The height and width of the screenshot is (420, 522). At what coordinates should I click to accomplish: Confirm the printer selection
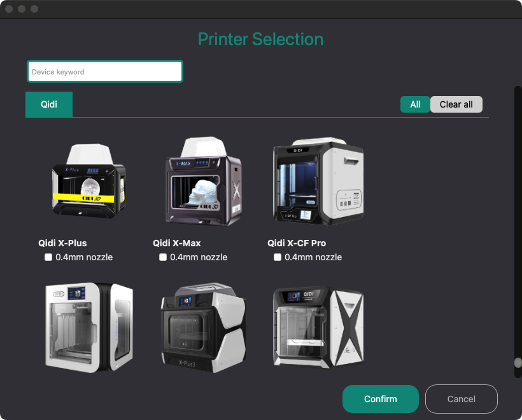point(381,399)
